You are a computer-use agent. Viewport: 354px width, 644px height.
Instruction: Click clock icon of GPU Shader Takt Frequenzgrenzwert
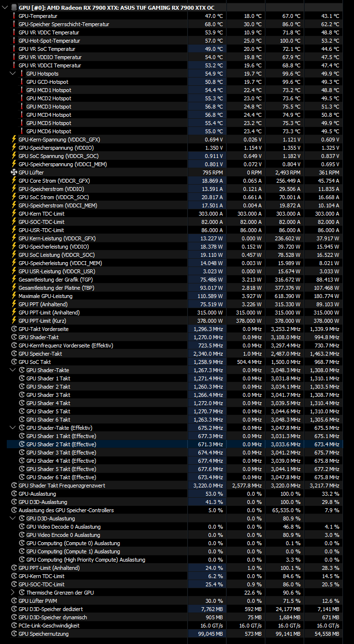14,486
